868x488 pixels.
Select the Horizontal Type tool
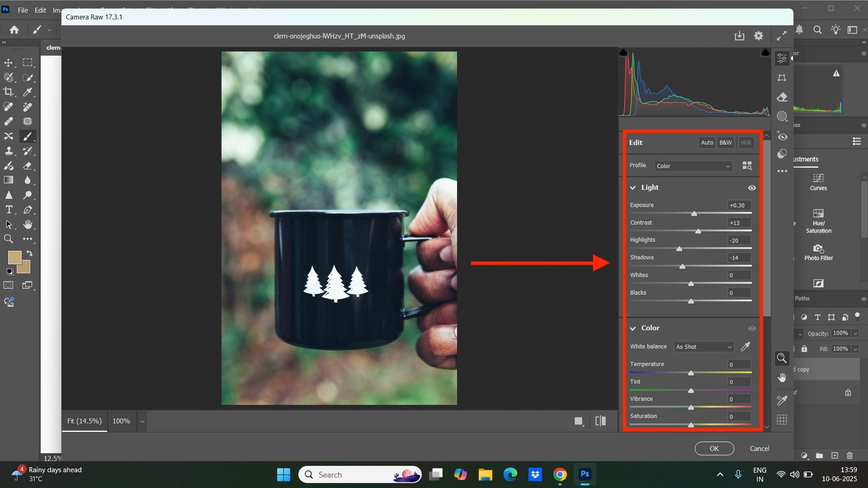9,210
